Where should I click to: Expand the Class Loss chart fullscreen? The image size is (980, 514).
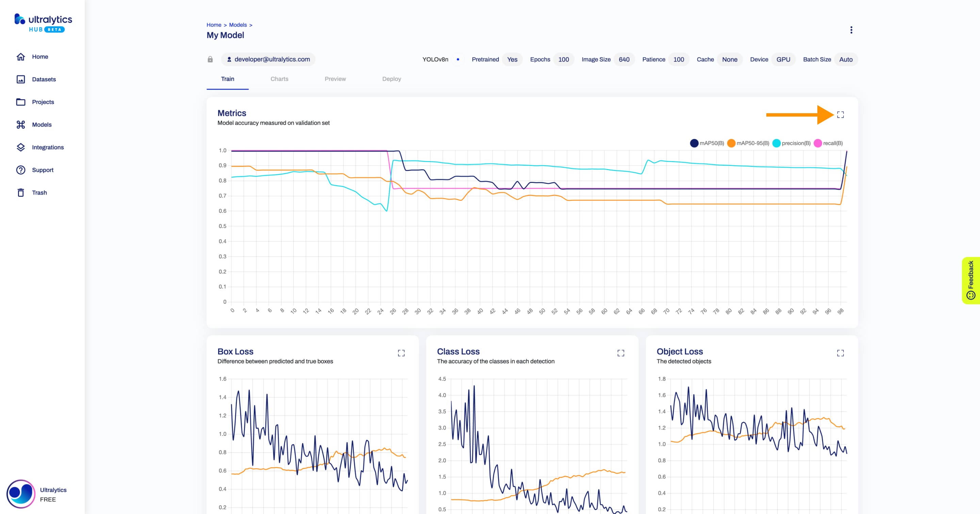click(x=621, y=353)
